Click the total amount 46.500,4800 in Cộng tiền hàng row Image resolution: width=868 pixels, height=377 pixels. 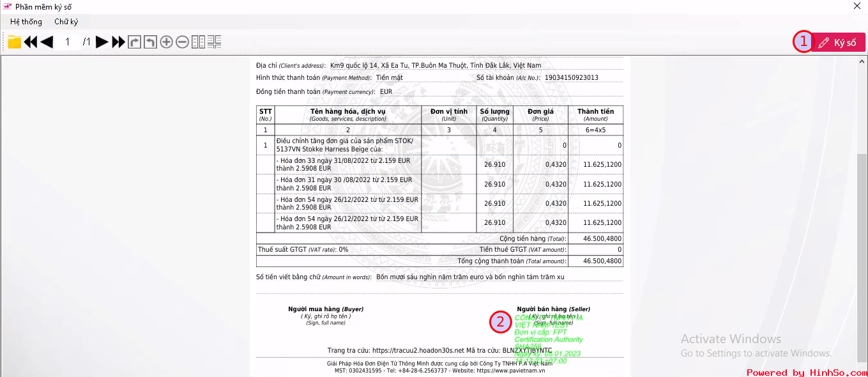[602, 239]
